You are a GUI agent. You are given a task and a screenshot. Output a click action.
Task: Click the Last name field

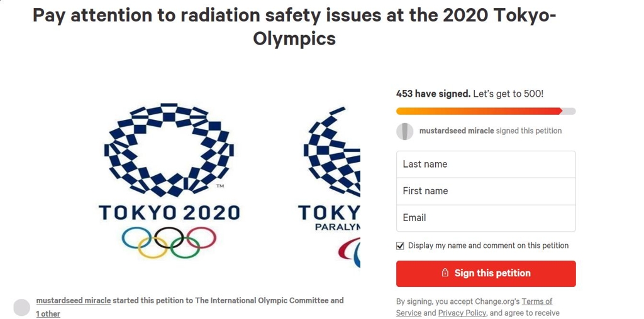click(x=486, y=164)
